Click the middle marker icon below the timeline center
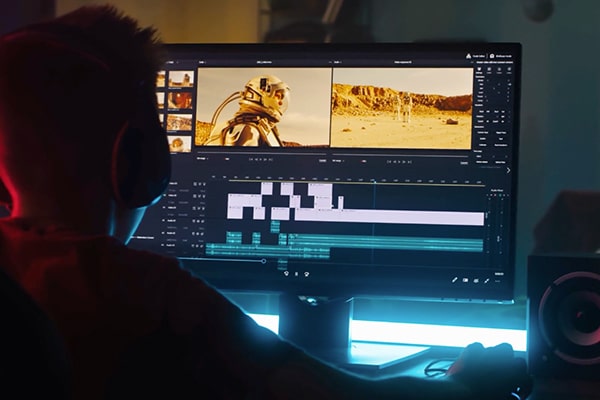 click(x=296, y=274)
